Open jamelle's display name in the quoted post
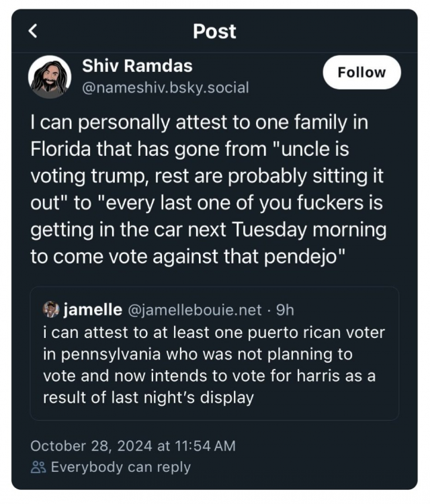The width and height of the screenshot is (430, 504). (x=93, y=309)
